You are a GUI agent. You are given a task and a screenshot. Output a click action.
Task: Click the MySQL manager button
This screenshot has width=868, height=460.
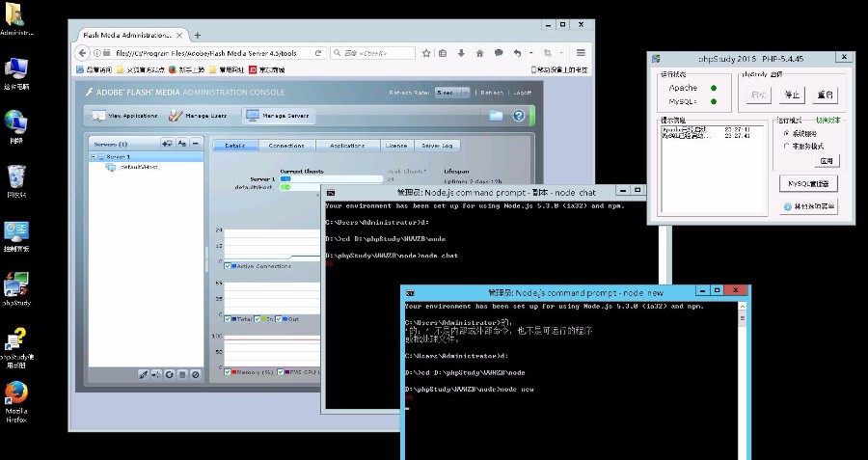point(806,183)
